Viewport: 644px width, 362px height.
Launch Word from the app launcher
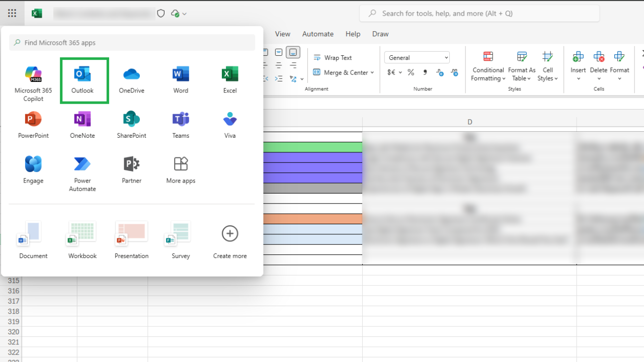pos(181,80)
